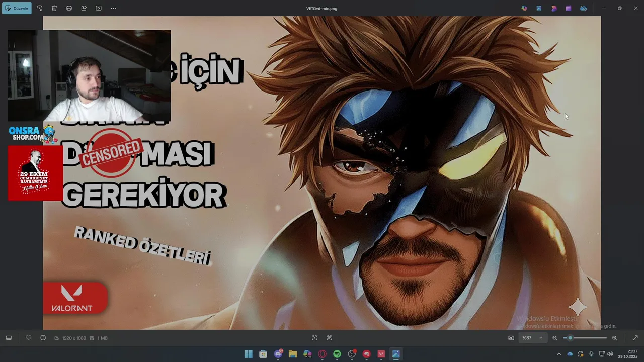Image resolution: width=644 pixels, height=362 pixels.
Task: Delete the photo with the trash icon
Action: pyautogui.click(x=54, y=8)
